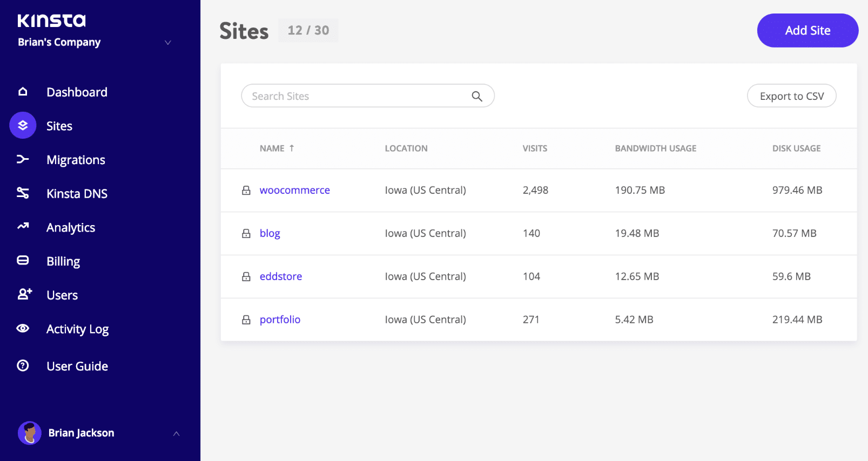868x461 pixels.
Task: Click 59.6 MB disk usage value
Action: (x=791, y=276)
